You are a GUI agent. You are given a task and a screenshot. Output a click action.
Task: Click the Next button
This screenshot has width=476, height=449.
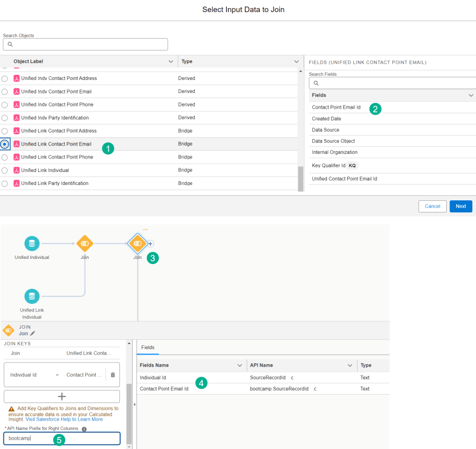coord(461,206)
